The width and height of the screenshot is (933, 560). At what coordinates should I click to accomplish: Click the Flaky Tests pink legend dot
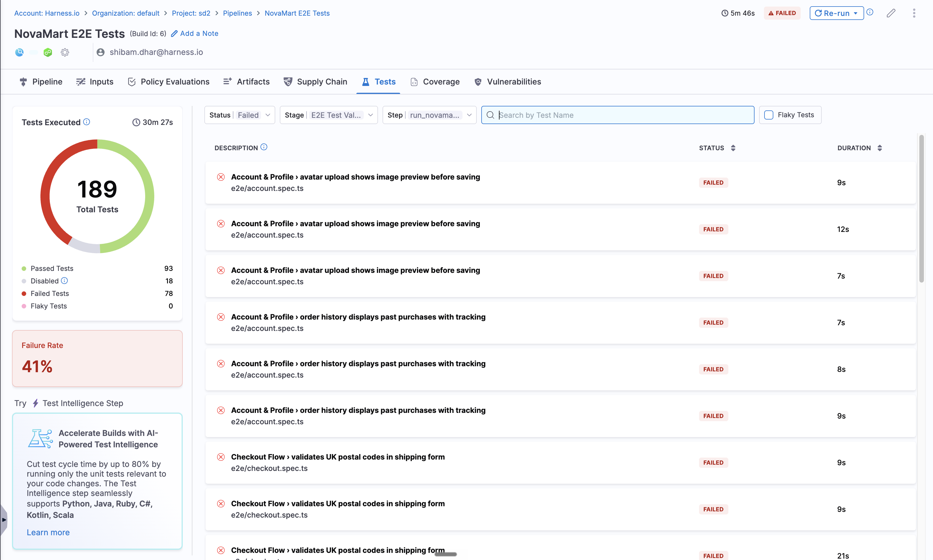pos(24,306)
